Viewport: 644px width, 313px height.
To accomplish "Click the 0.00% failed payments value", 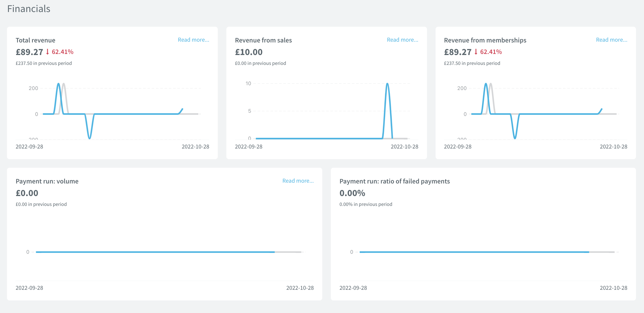I will coord(352,193).
